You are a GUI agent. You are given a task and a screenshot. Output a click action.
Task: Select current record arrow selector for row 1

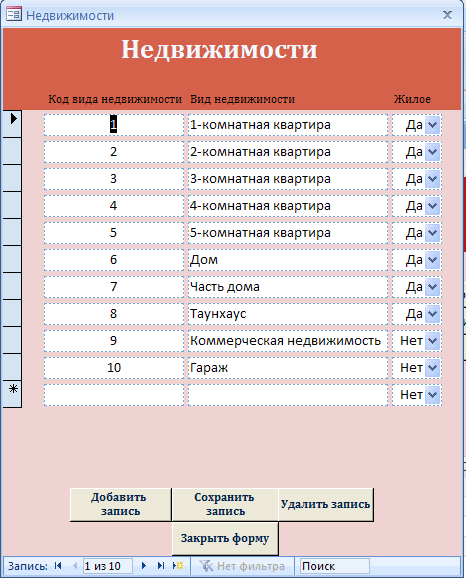coord(12,123)
